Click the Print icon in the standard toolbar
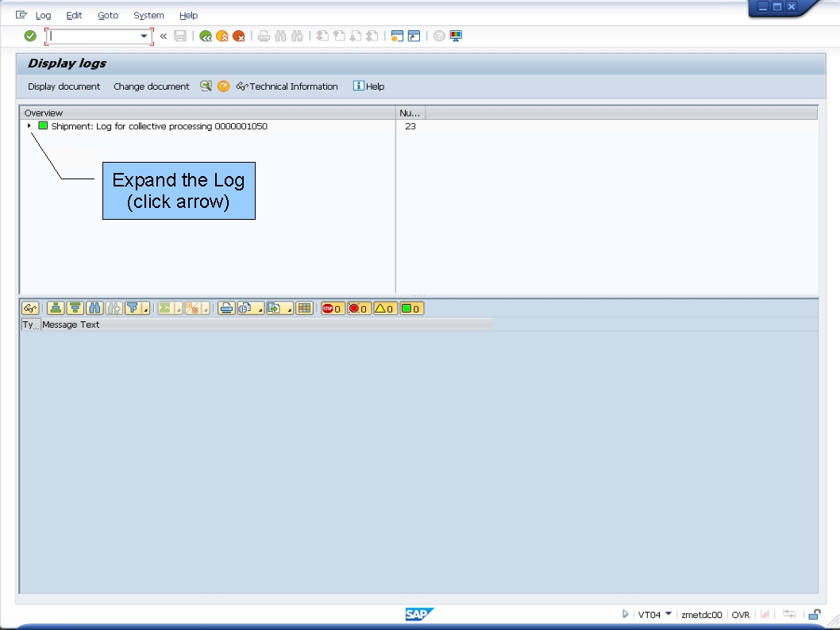This screenshot has width=840, height=630. [x=264, y=36]
